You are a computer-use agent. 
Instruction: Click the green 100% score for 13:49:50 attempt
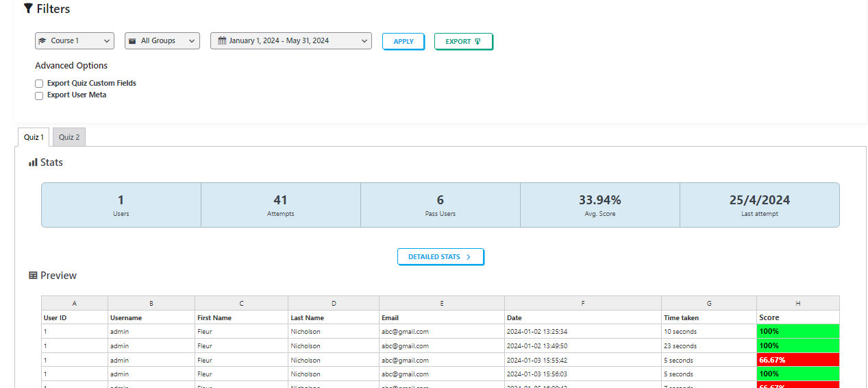(x=798, y=346)
